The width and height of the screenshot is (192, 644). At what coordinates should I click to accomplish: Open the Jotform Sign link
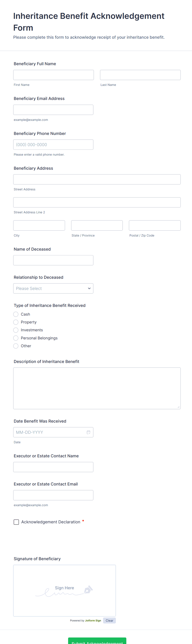tap(93, 620)
